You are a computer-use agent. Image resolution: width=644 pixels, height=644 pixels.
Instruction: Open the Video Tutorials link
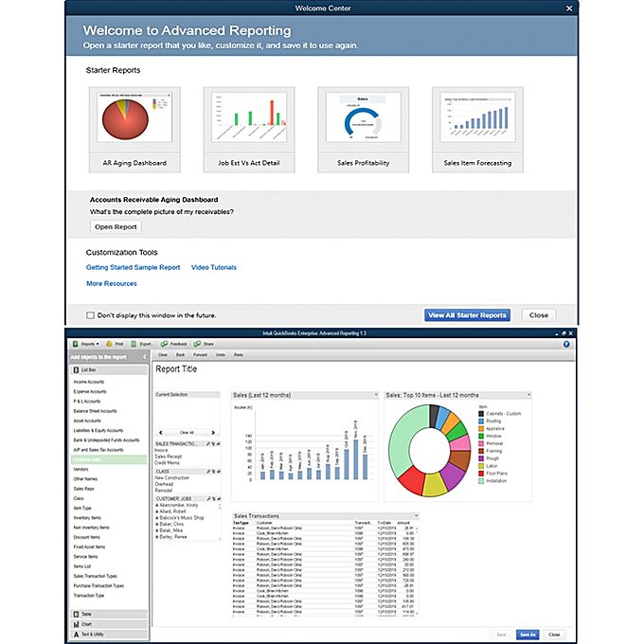pos(213,268)
